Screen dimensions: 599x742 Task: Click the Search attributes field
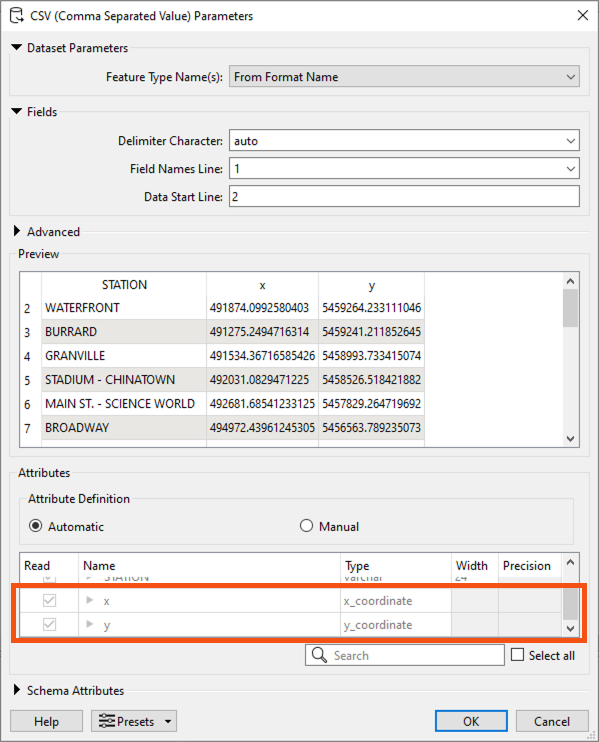coord(405,655)
